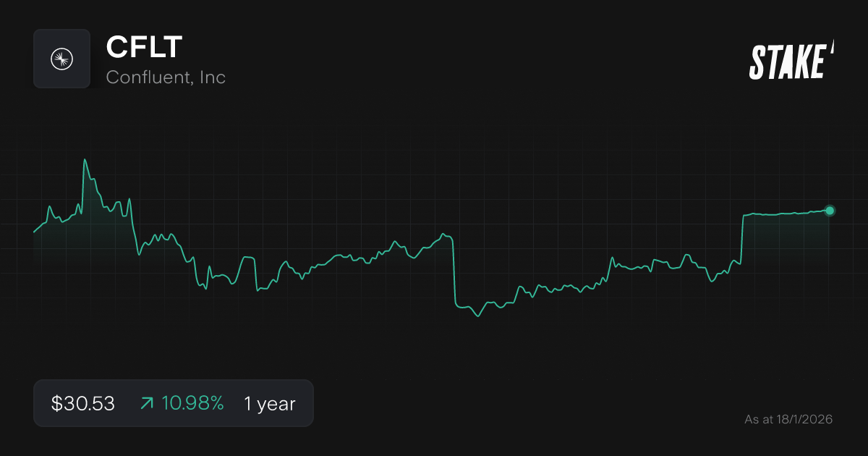Click the Confluent starburst logo icon

tap(61, 59)
